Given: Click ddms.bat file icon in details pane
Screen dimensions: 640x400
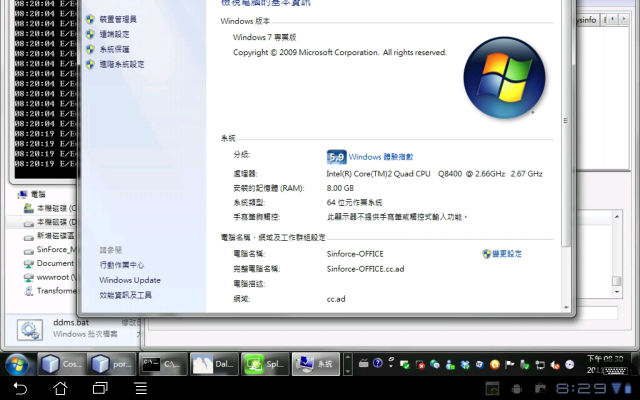Looking at the screenshot, I should click(x=29, y=329).
